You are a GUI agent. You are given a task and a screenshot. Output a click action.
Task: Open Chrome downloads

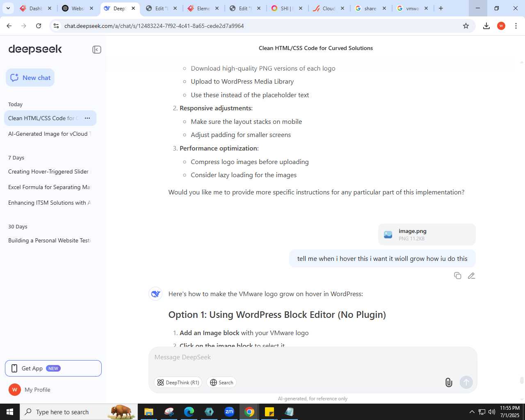click(486, 26)
